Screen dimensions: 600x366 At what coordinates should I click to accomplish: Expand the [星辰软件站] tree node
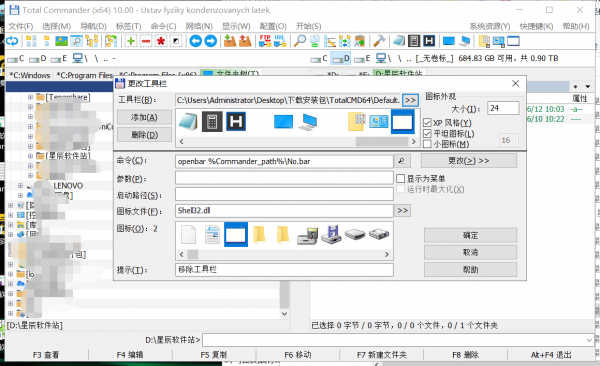[x=31, y=156]
